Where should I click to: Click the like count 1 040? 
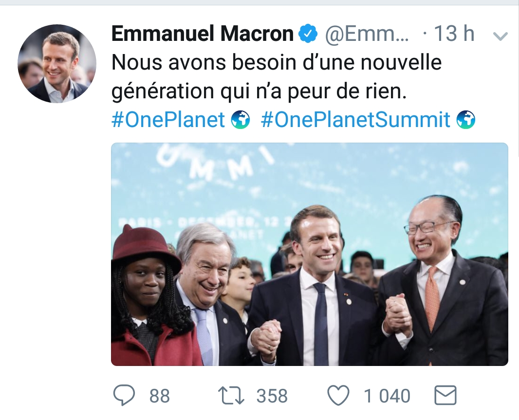click(x=387, y=396)
